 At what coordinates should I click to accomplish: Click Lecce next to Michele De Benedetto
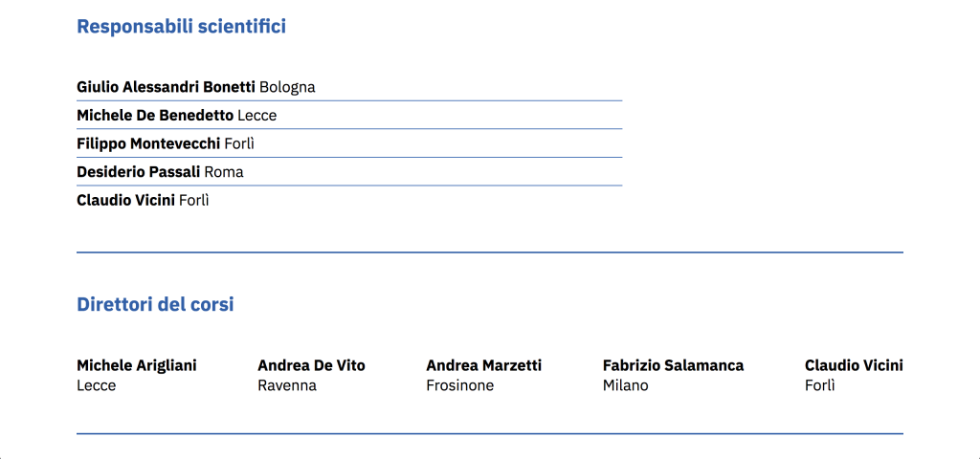(x=257, y=116)
